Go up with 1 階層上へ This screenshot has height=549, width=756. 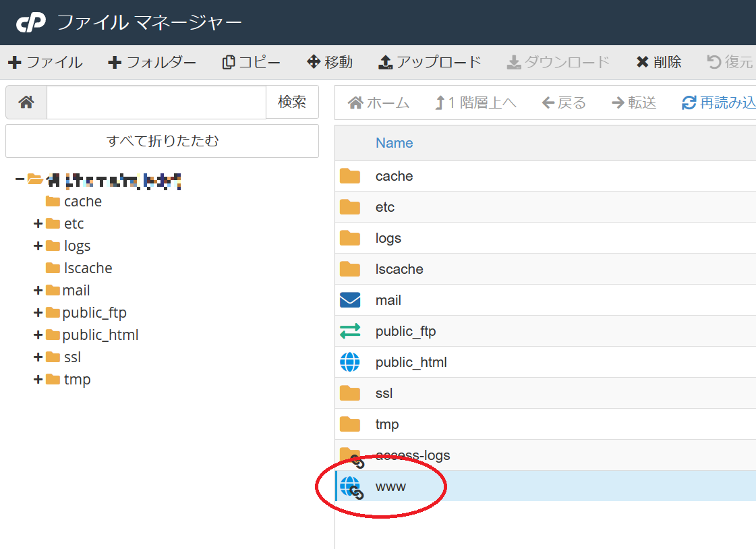(475, 103)
